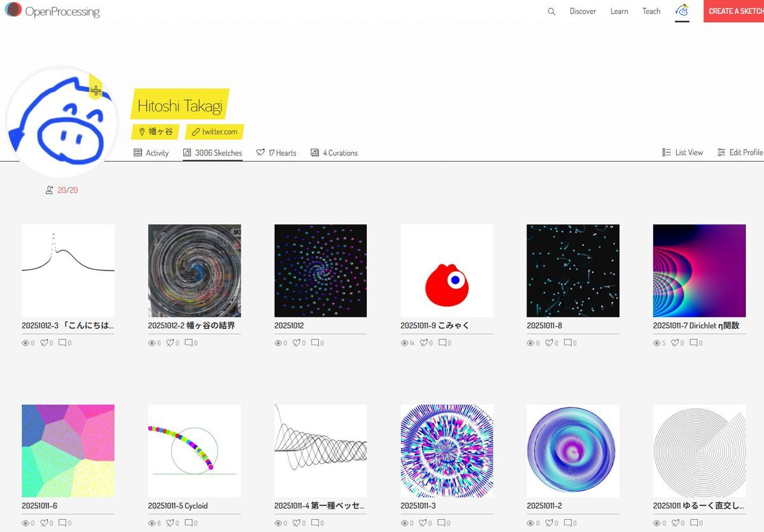Open the 20251011-6 voronoi thumbnail
The height and width of the screenshot is (532, 764).
[68, 451]
